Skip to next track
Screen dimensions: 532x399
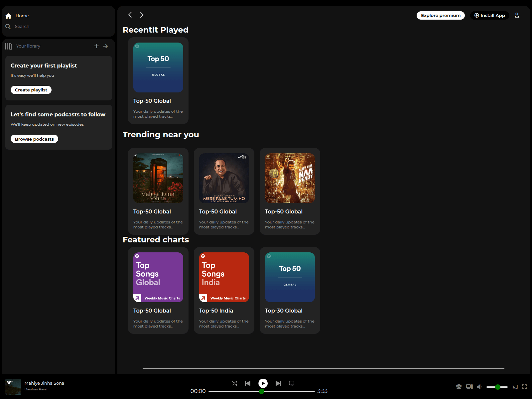click(x=278, y=383)
